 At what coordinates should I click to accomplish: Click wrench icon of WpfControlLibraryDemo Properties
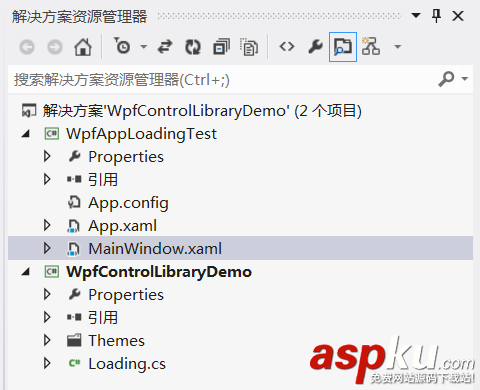[74, 294]
